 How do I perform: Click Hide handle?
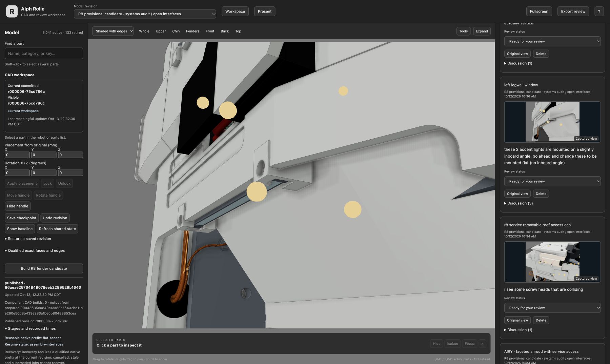tap(18, 206)
